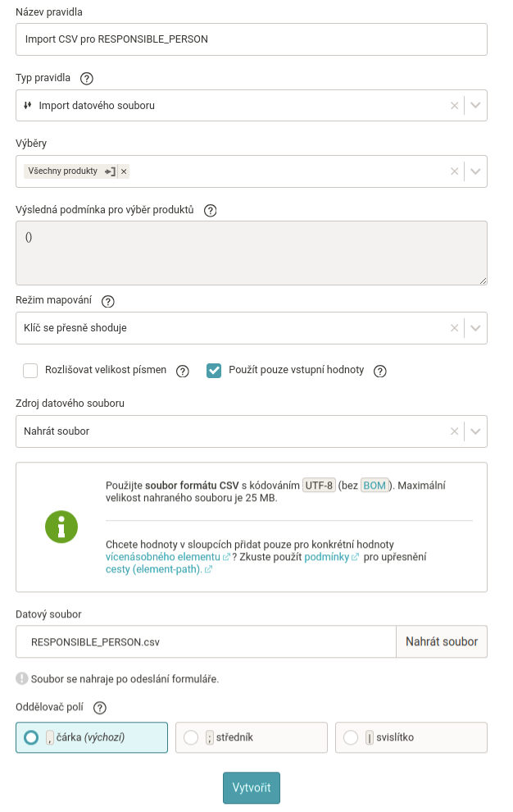Remove the Všechny produkty tag
513x812 pixels.
124,171
